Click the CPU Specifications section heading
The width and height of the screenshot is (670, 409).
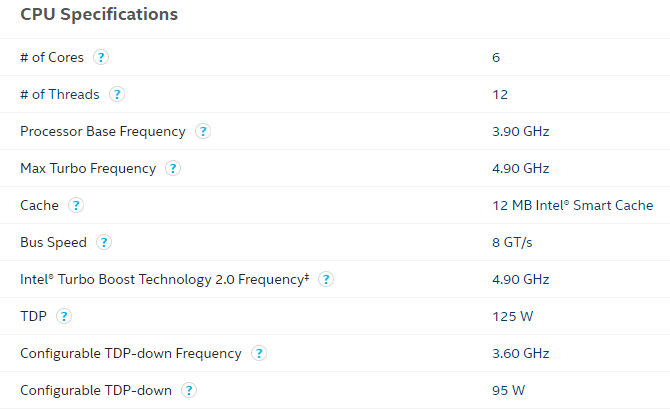point(99,15)
